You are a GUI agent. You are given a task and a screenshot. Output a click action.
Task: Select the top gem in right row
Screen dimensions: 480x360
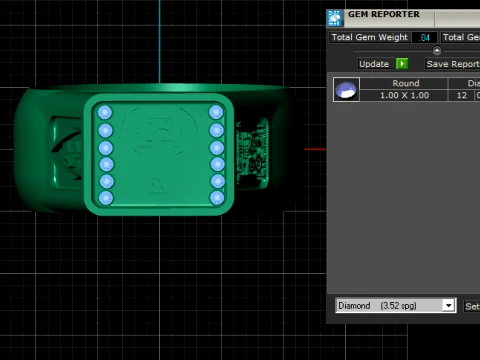point(216,112)
